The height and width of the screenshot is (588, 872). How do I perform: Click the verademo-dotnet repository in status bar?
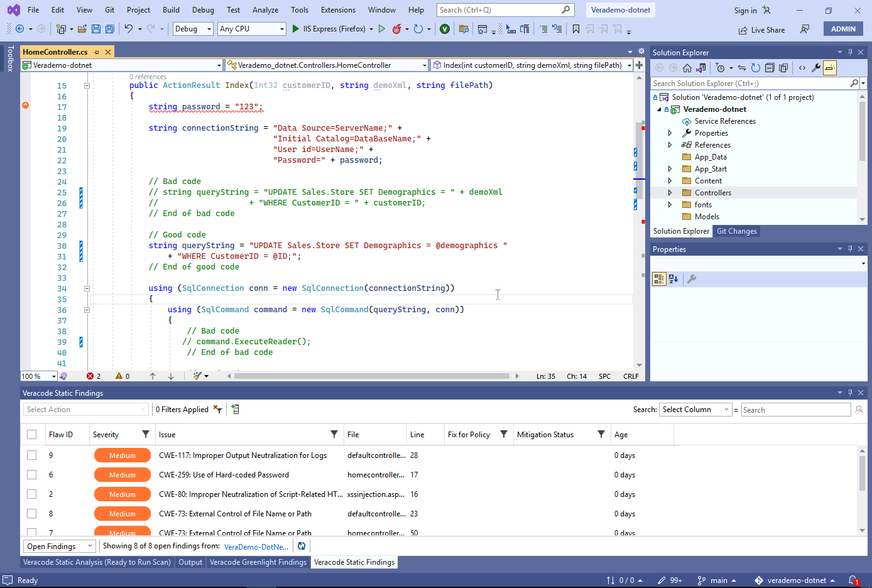(x=794, y=580)
